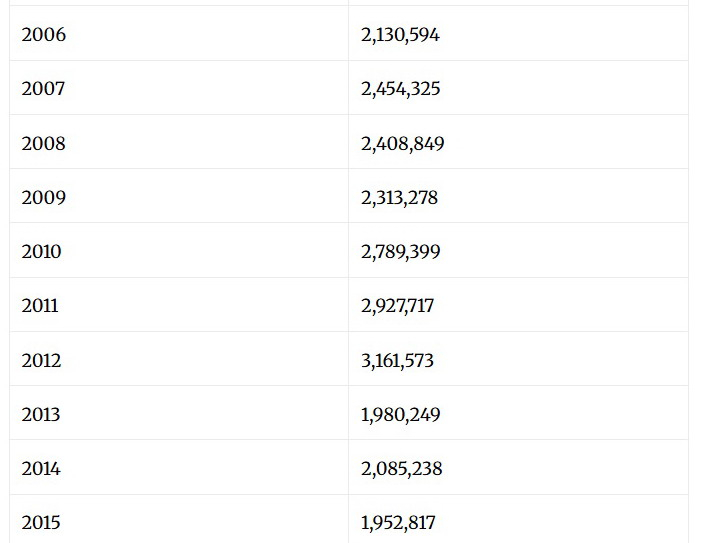Viewport: 702px width, 543px height.
Task: Click the 2015 year cell
Action: coord(41,523)
